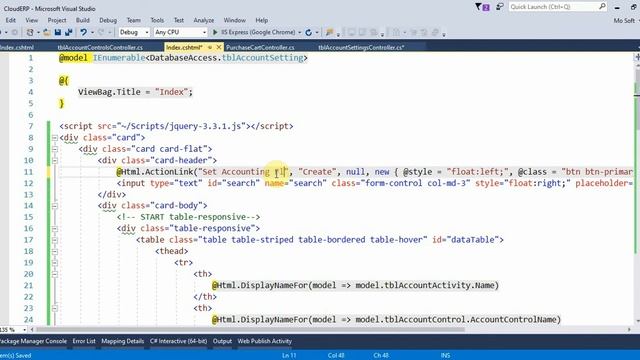Switch to the tblAccountSettingsController.cs* tab
The image size is (640, 360).
[361, 47]
